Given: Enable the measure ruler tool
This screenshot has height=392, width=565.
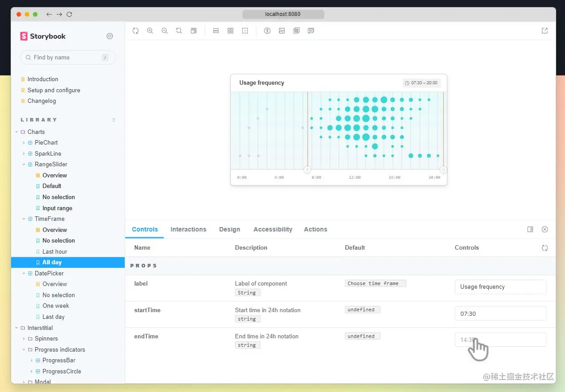Looking at the screenshot, I should (216, 31).
